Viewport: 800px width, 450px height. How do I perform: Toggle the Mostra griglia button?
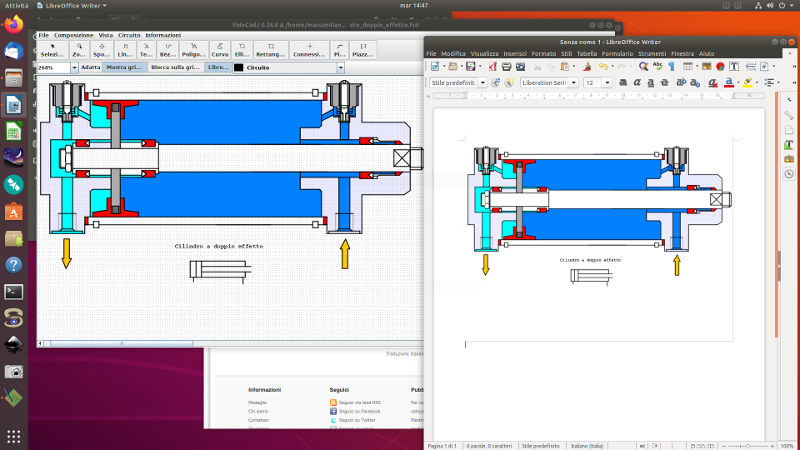tap(125, 67)
